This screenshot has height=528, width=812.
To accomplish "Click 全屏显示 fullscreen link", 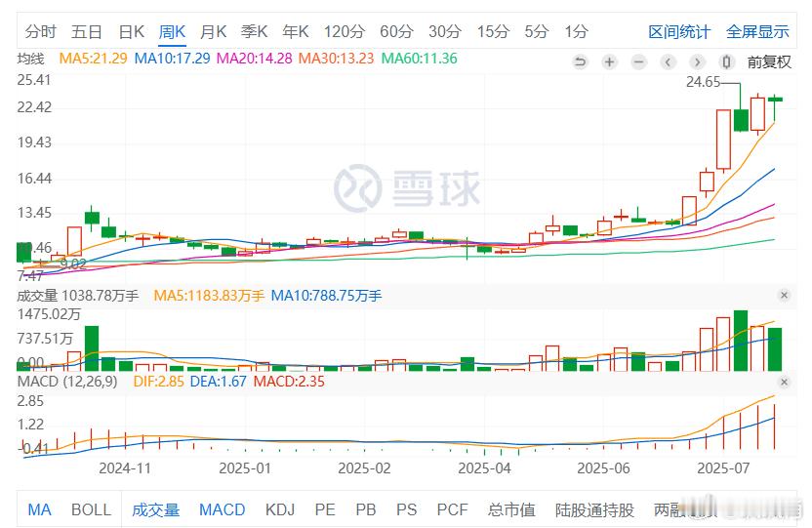I will pyautogui.click(x=757, y=32).
